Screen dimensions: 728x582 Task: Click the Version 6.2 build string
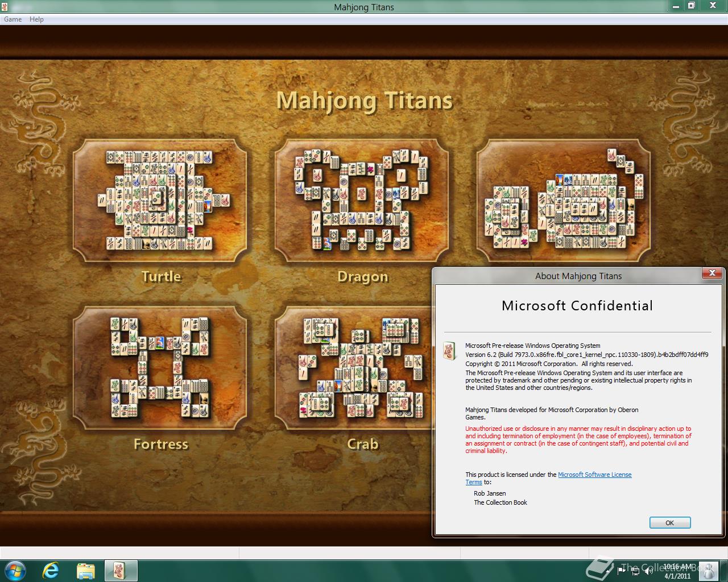(587, 355)
